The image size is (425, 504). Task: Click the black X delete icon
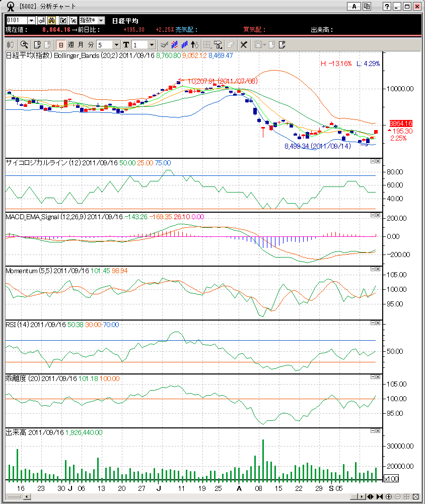pos(244,45)
